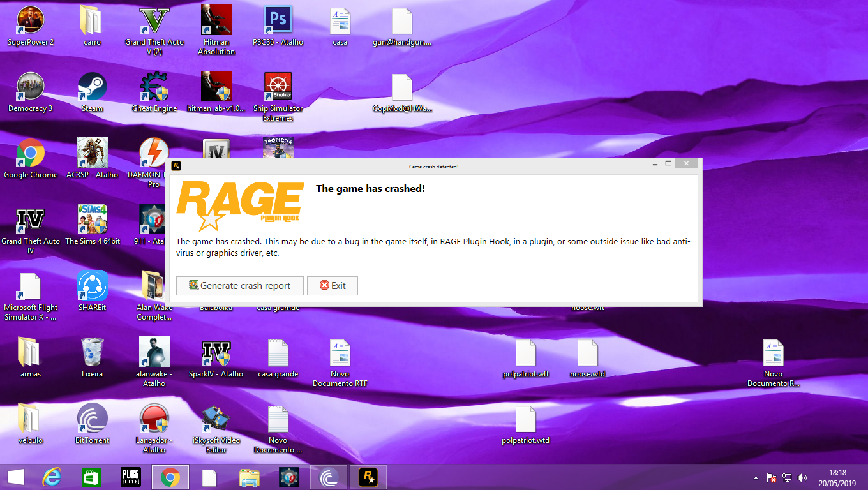Select the Microsoft Flight Simulator X shortcut
The width and height of the screenshot is (868, 490).
click(31, 296)
